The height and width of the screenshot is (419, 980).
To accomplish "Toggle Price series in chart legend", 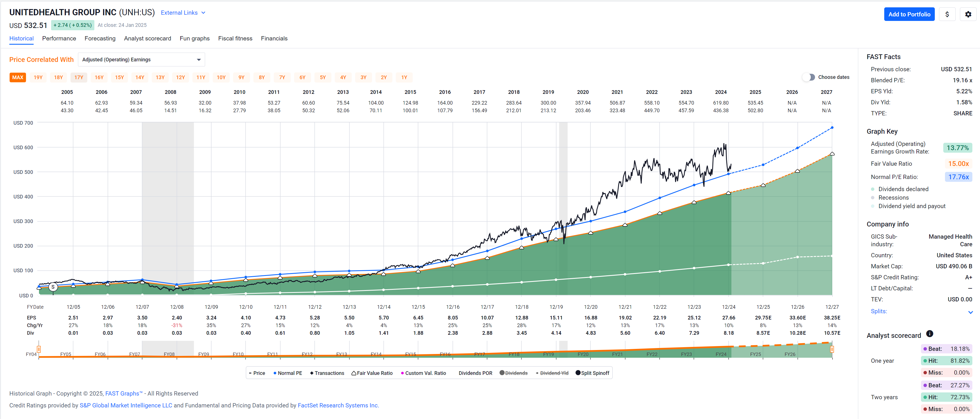I will coord(257,373).
